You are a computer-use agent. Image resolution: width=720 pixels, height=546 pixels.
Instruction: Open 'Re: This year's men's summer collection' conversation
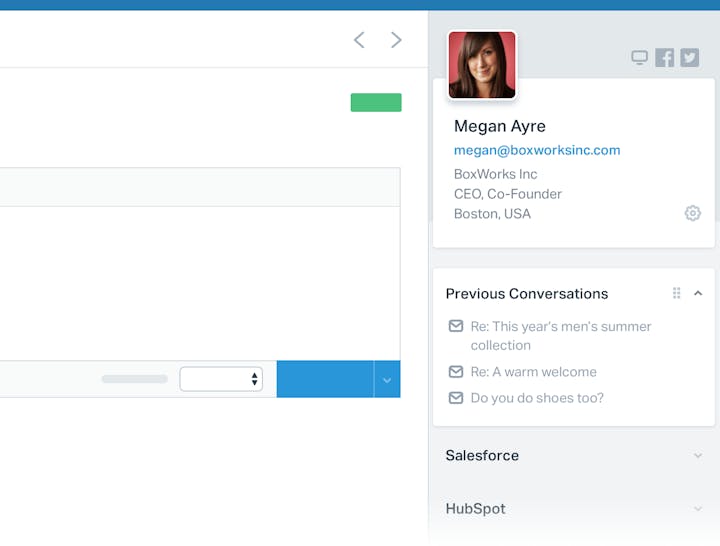[x=560, y=336]
